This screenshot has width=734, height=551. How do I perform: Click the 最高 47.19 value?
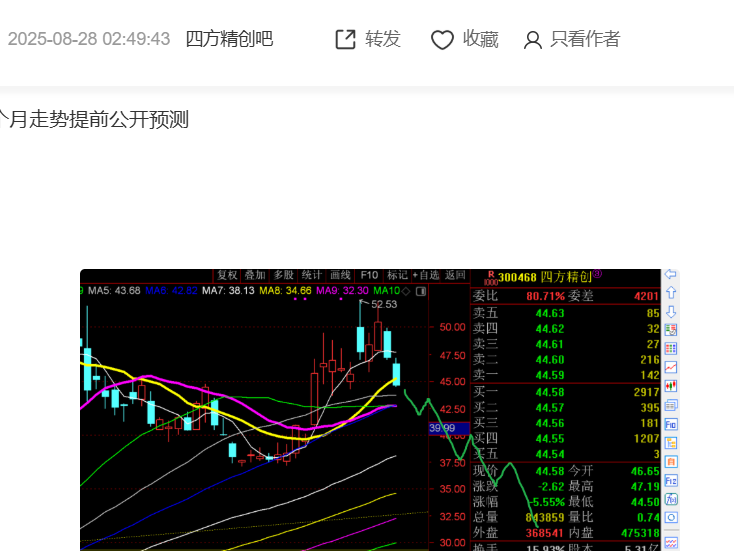(x=645, y=486)
